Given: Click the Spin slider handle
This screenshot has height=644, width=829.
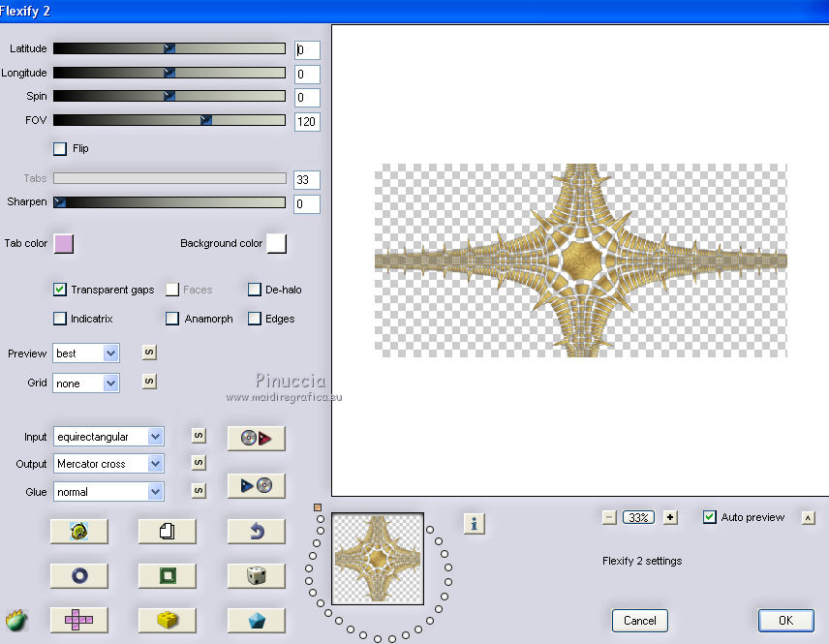Looking at the screenshot, I should pyautogui.click(x=169, y=96).
